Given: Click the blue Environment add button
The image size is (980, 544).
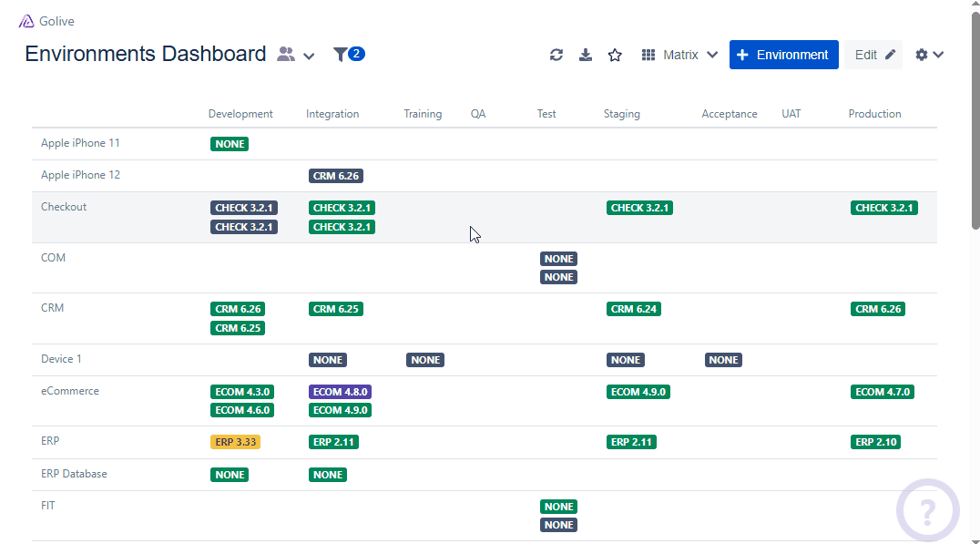Looking at the screenshot, I should pos(783,55).
